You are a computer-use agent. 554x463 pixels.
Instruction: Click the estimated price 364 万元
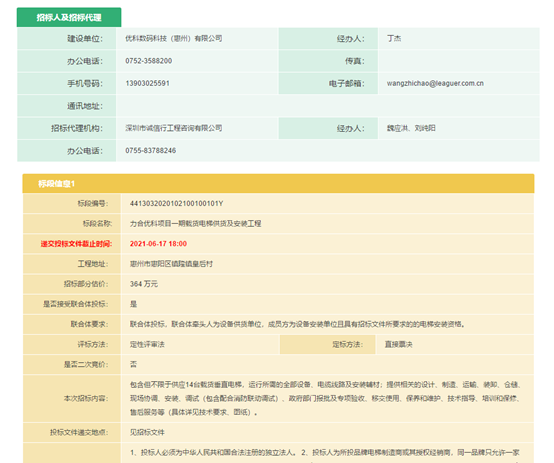pyautogui.click(x=144, y=284)
